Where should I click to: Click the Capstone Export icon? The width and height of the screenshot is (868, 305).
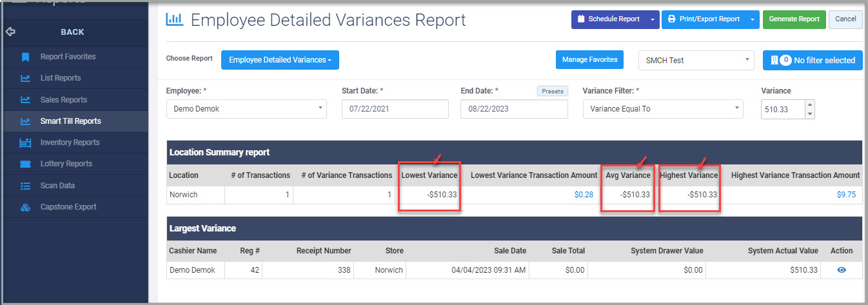pos(26,207)
